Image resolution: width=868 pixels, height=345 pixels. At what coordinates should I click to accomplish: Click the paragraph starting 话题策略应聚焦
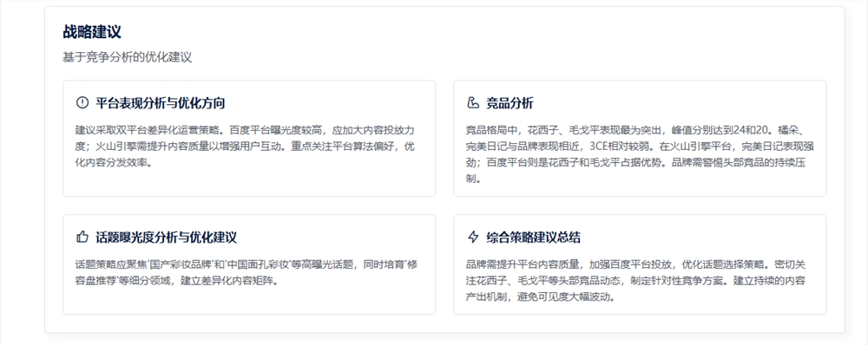[x=247, y=272]
